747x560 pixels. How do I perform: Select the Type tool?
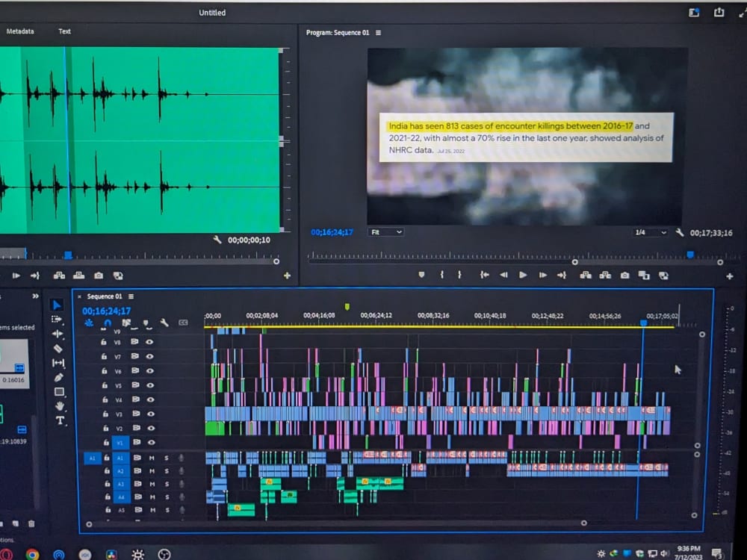(61, 421)
